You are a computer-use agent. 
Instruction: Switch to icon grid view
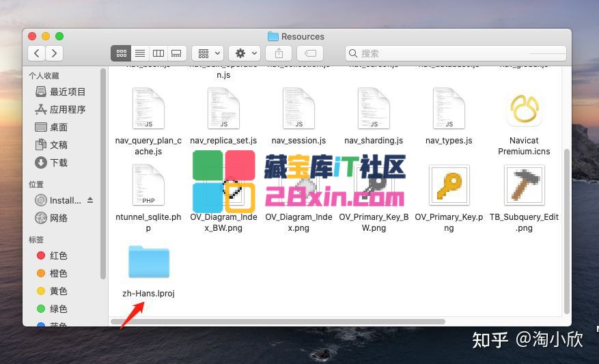pyautogui.click(x=121, y=53)
